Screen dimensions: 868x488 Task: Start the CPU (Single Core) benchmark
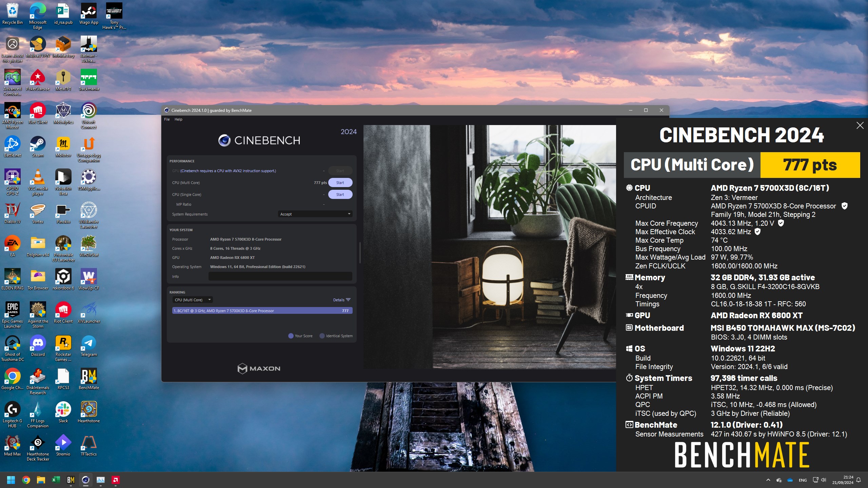pyautogui.click(x=340, y=195)
